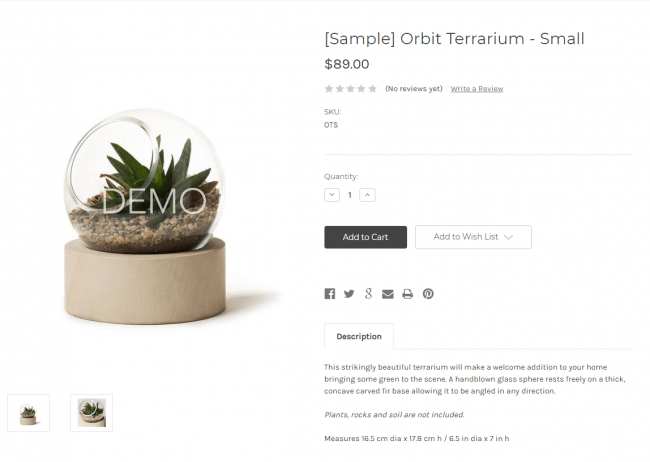Click the Add to Cart button
This screenshot has width=650, height=462.
[x=365, y=237]
